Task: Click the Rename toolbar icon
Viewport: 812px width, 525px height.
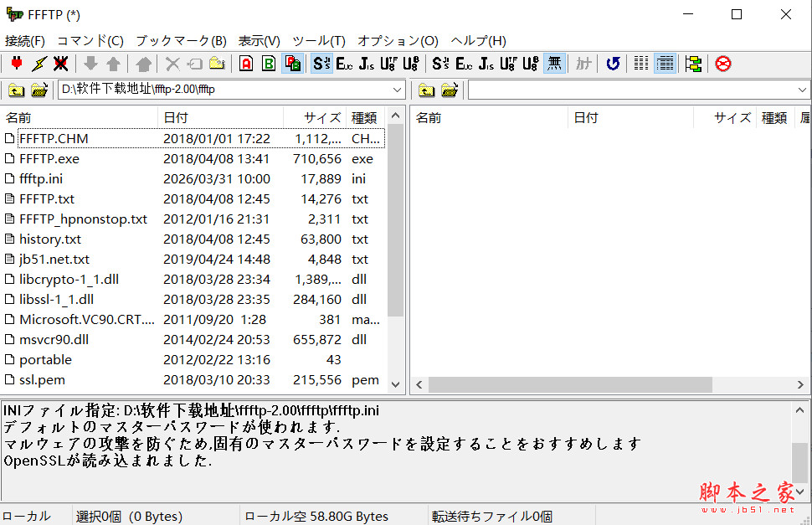Action: pos(195,64)
